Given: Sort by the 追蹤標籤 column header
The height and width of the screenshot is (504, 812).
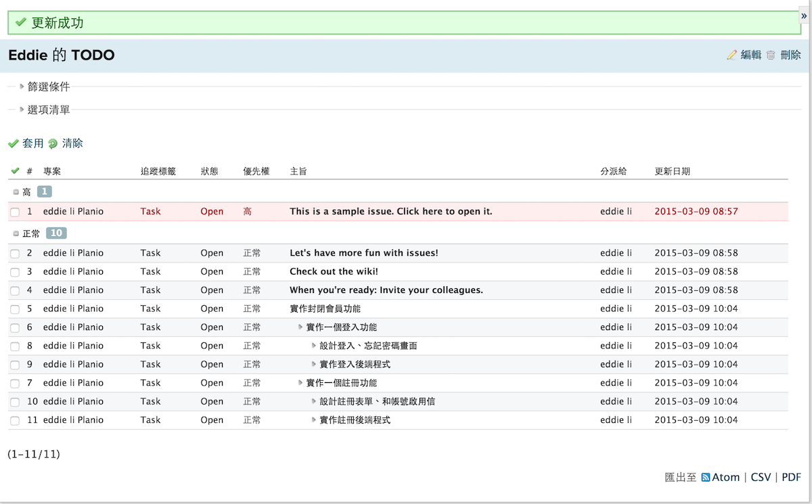Looking at the screenshot, I should pos(158,171).
